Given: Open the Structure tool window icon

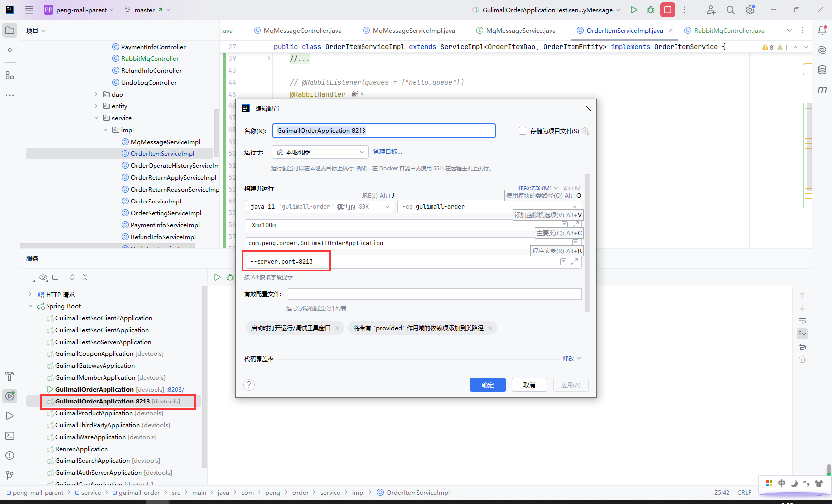Looking at the screenshot, I should tap(10, 75).
